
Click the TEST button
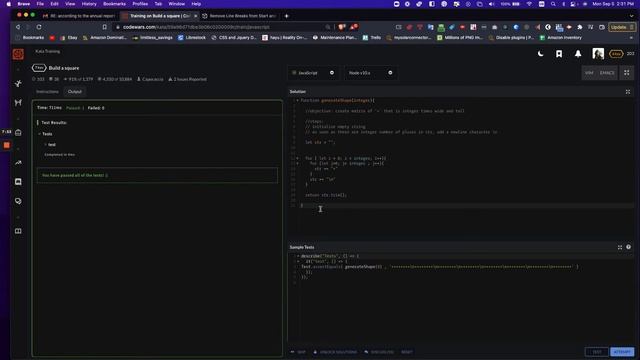[x=597, y=352]
